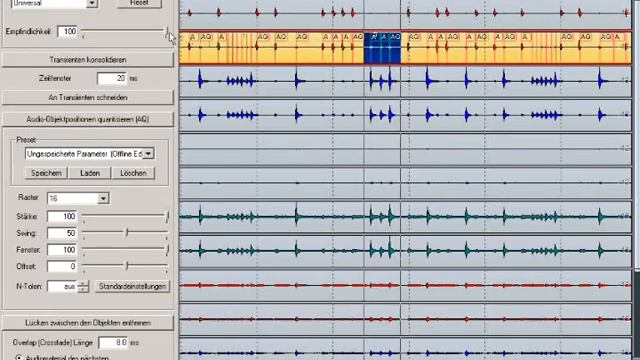Image resolution: width=640 pixels, height=360 pixels.
Task: Click the N-Tolen value field
Action: [62, 287]
